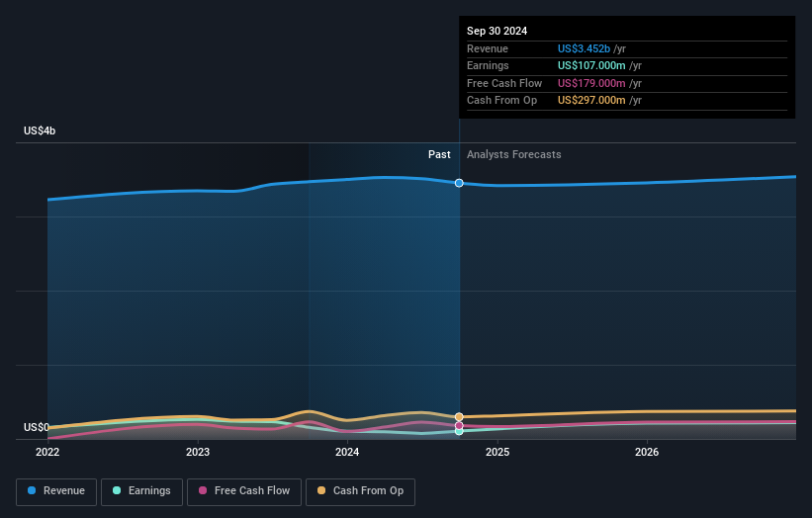The width and height of the screenshot is (812, 518).
Task: Toggle the Revenue legend button
Action: click(x=56, y=491)
